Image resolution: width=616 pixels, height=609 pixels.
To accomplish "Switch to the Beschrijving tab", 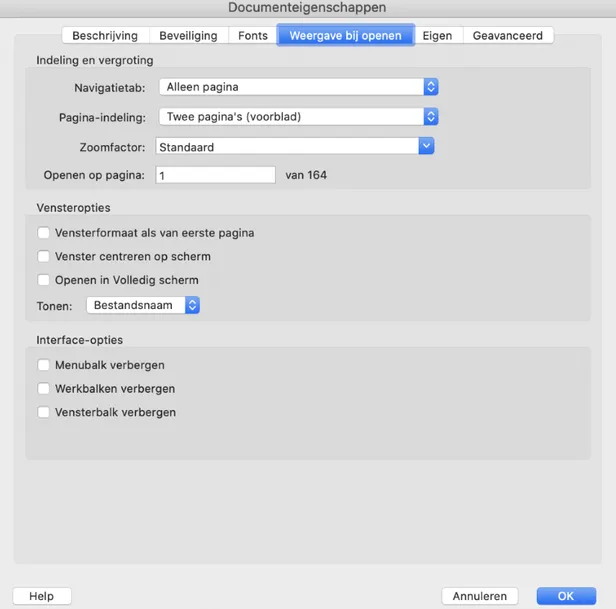I will [105, 36].
